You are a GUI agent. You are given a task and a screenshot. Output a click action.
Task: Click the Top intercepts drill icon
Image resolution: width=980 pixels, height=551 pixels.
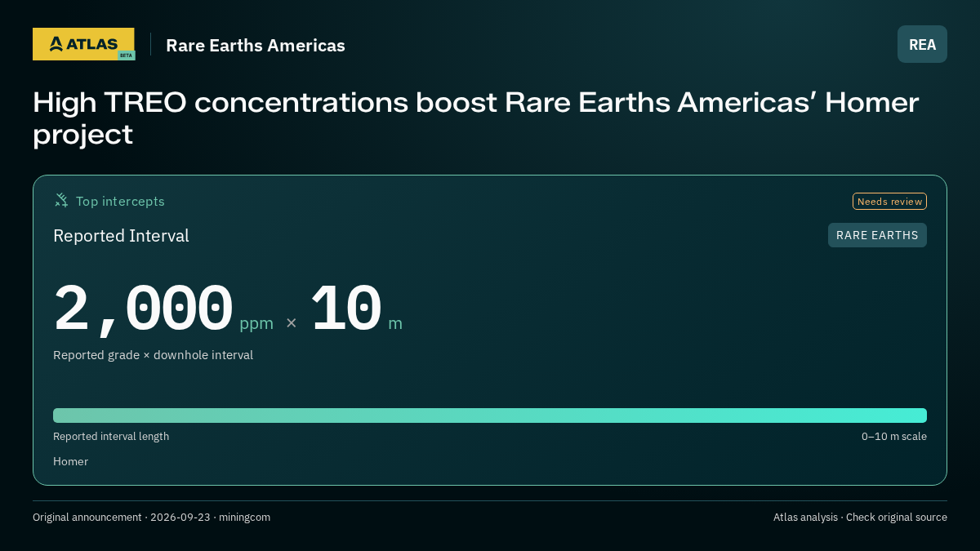(x=61, y=200)
